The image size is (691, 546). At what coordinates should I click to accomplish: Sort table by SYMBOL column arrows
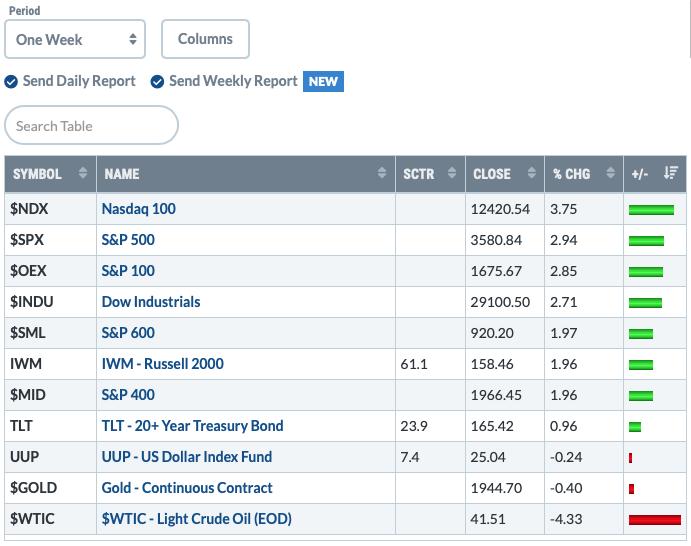83,173
